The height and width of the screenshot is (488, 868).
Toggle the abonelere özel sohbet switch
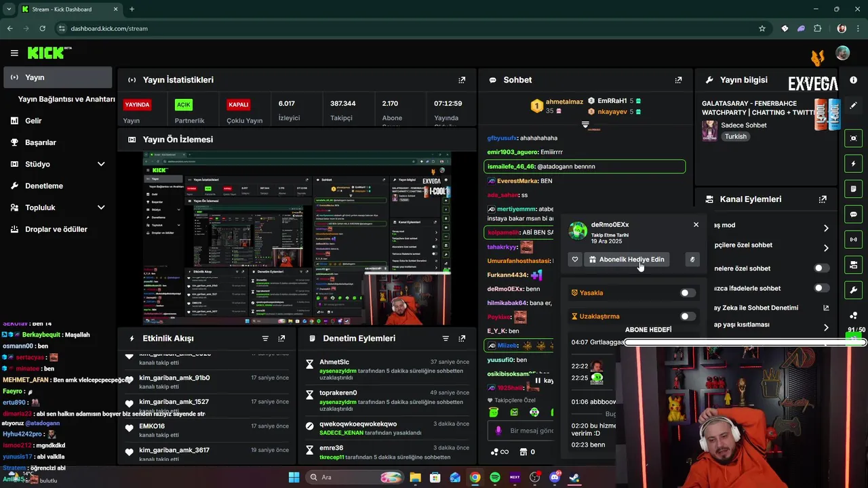tap(821, 268)
